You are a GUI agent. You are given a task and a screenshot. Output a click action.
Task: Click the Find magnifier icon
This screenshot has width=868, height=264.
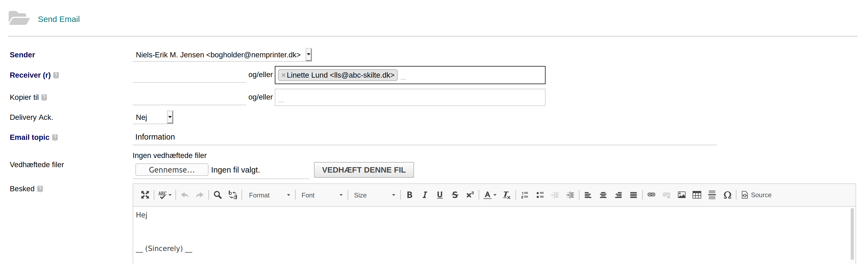point(218,195)
